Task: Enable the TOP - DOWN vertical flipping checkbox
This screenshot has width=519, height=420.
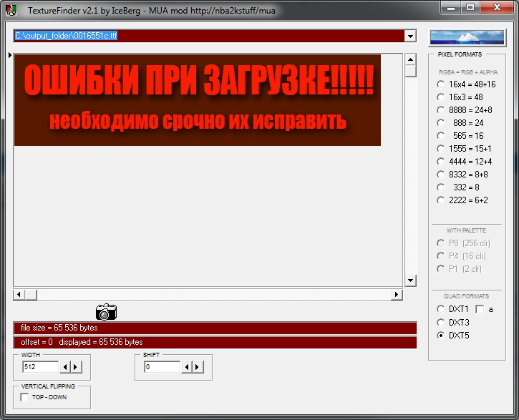Action: point(25,397)
